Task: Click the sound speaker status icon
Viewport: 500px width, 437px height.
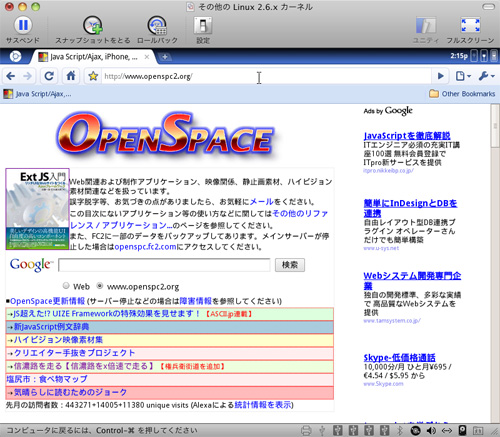Action: [431, 430]
